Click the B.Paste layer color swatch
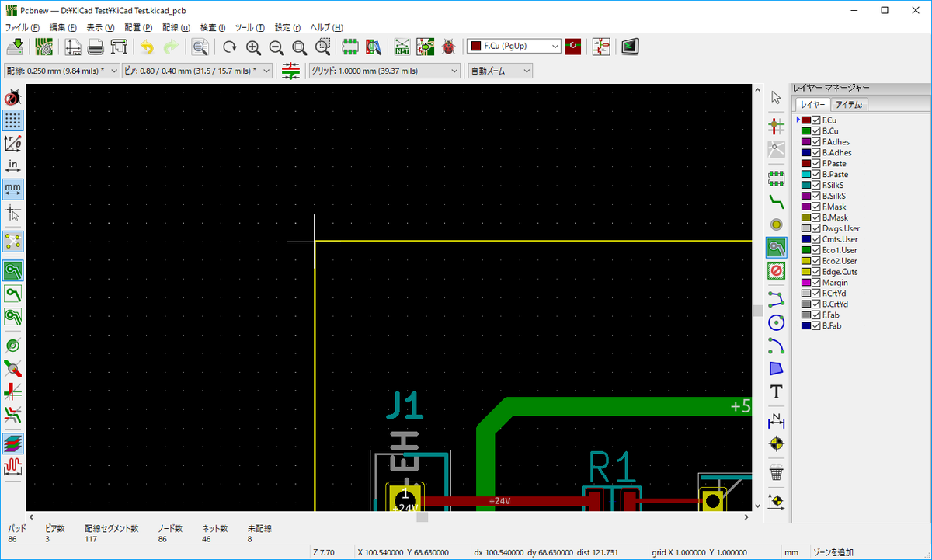Viewport: 932px width, 560px height. (x=806, y=175)
